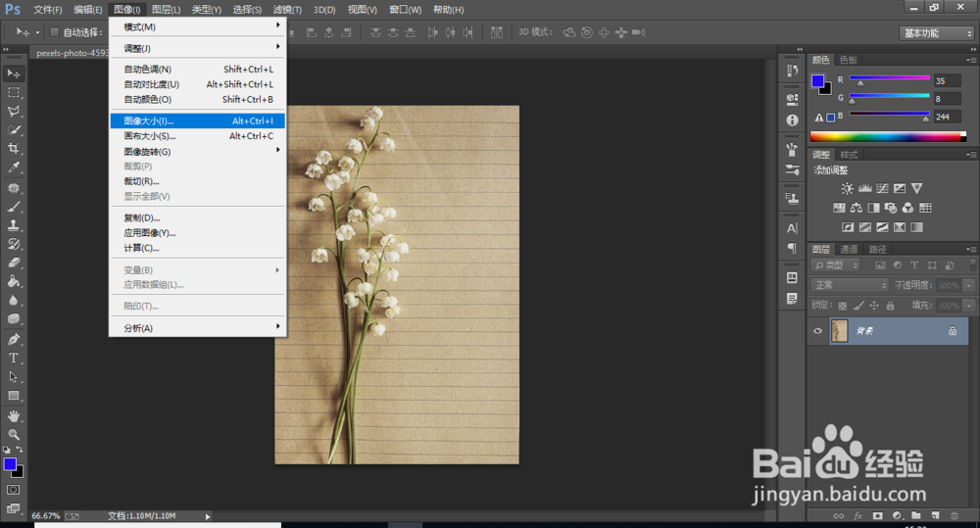Toggle the Auto-Select checkbox

54,32
